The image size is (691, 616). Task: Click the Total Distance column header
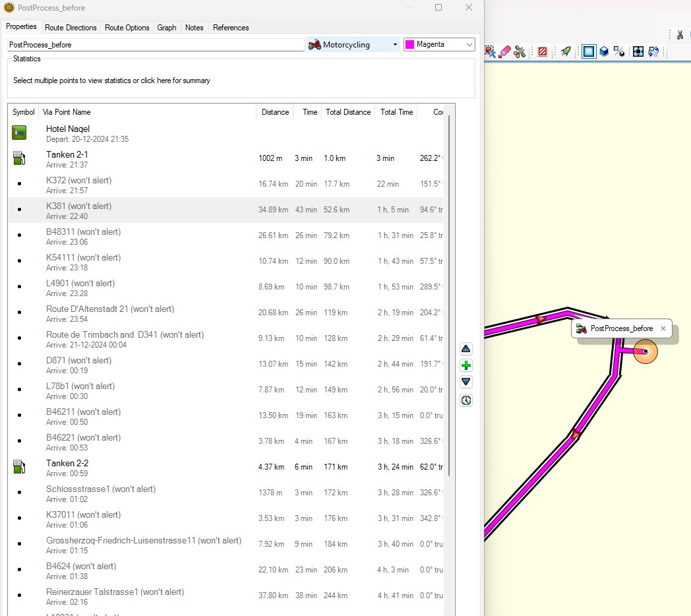tap(348, 112)
